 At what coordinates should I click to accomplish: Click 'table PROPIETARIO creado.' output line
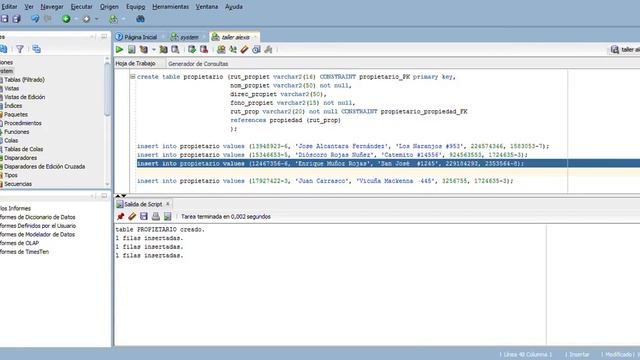coord(160,229)
